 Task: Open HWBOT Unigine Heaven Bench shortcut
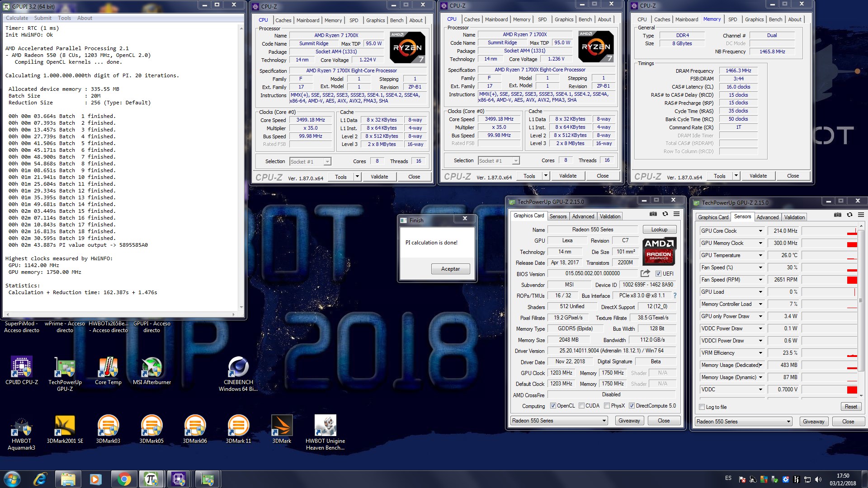click(325, 433)
